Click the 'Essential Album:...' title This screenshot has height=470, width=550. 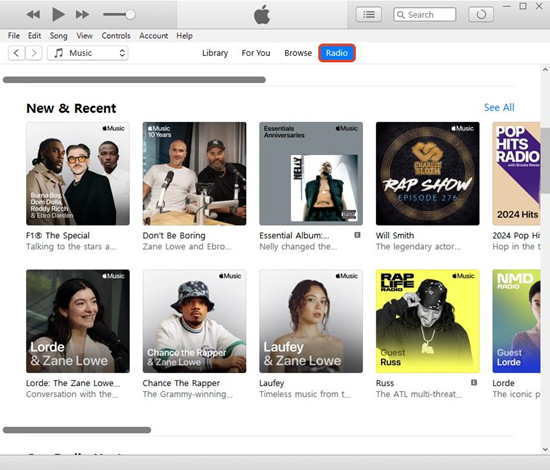click(294, 235)
